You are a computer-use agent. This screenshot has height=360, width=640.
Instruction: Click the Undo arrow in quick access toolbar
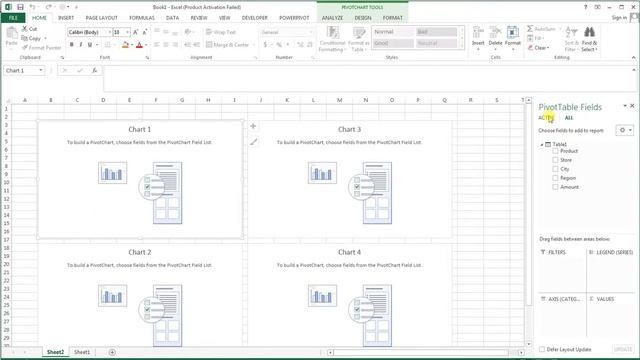[32, 7]
